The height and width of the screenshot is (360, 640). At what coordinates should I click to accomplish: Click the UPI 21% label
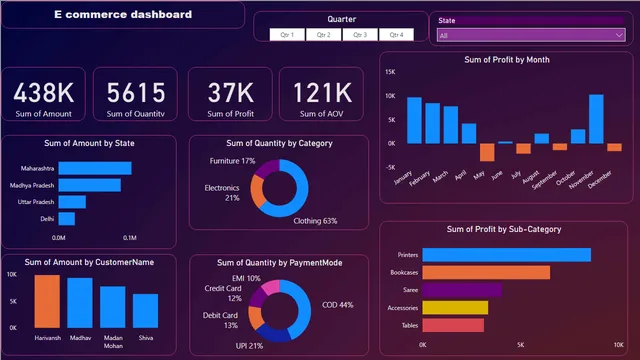pos(249,346)
